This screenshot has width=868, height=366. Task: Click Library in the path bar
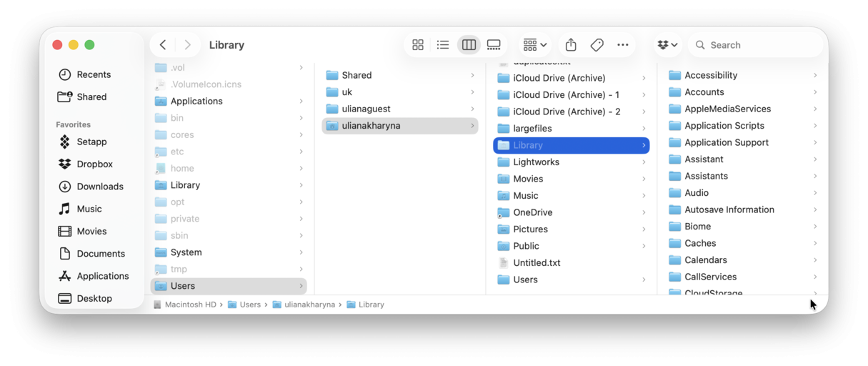365,305
